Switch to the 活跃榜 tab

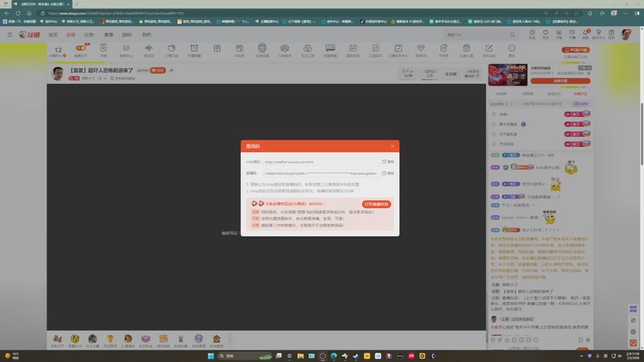[x=527, y=93]
